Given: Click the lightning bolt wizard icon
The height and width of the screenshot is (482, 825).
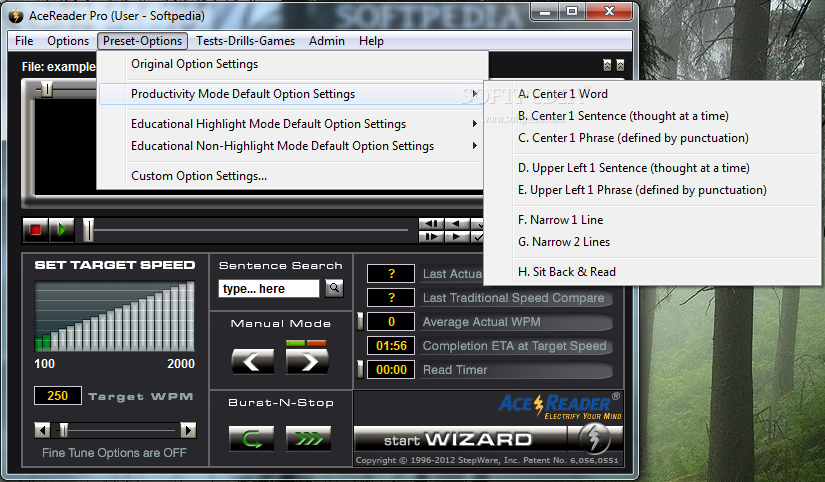Looking at the screenshot, I should pos(595,439).
